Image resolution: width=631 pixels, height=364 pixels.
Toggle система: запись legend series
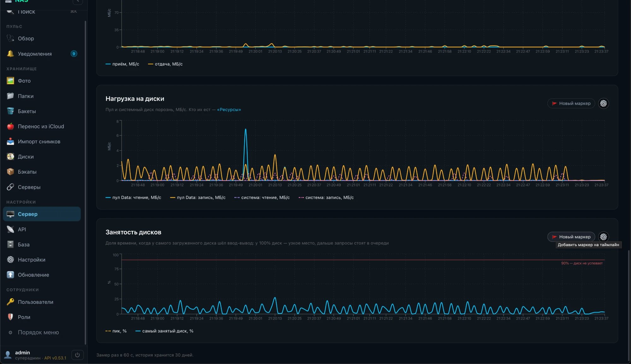coord(326,198)
